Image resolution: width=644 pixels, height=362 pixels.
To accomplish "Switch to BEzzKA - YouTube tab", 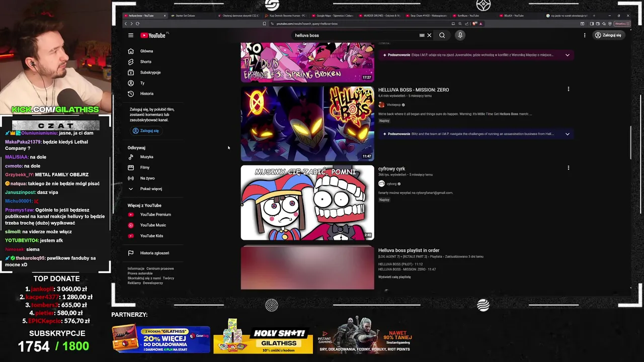I will click(520, 16).
